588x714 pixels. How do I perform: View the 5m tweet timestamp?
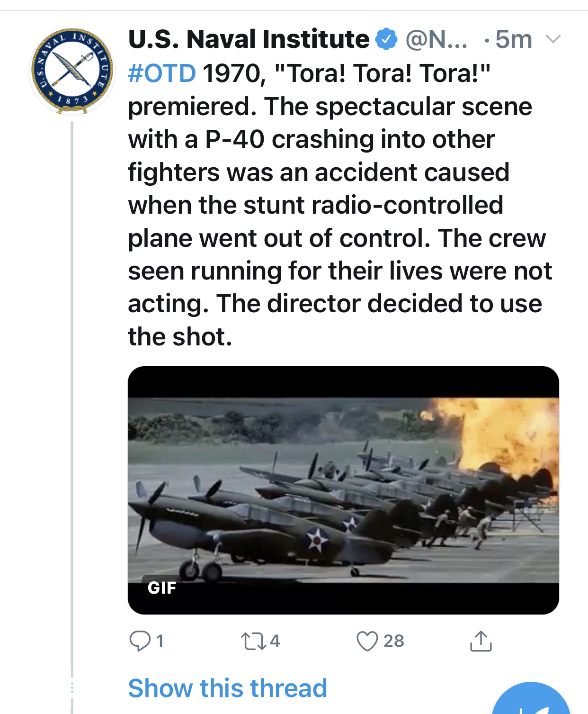click(514, 39)
